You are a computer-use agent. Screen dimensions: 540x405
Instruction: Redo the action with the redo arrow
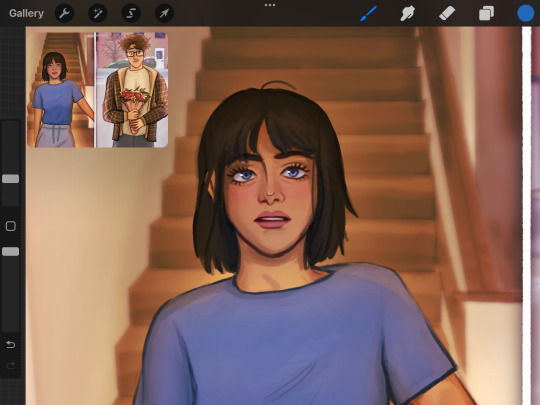pos(11,365)
